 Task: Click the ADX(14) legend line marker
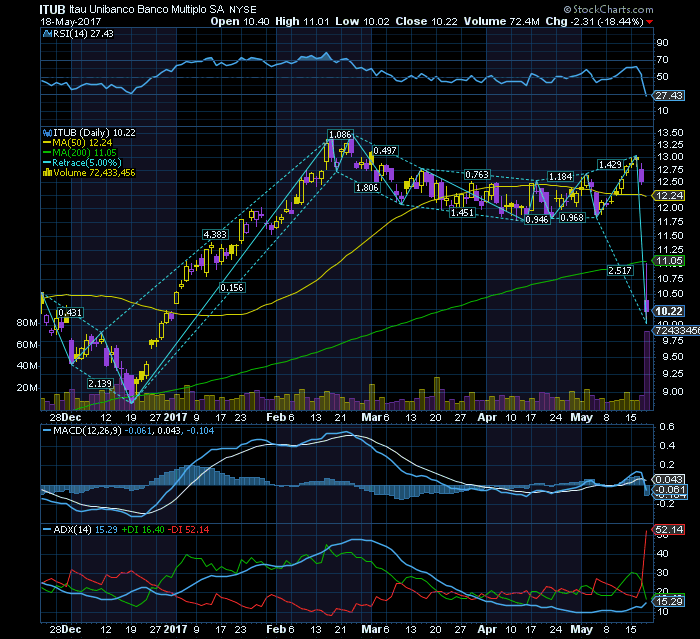coord(47,530)
